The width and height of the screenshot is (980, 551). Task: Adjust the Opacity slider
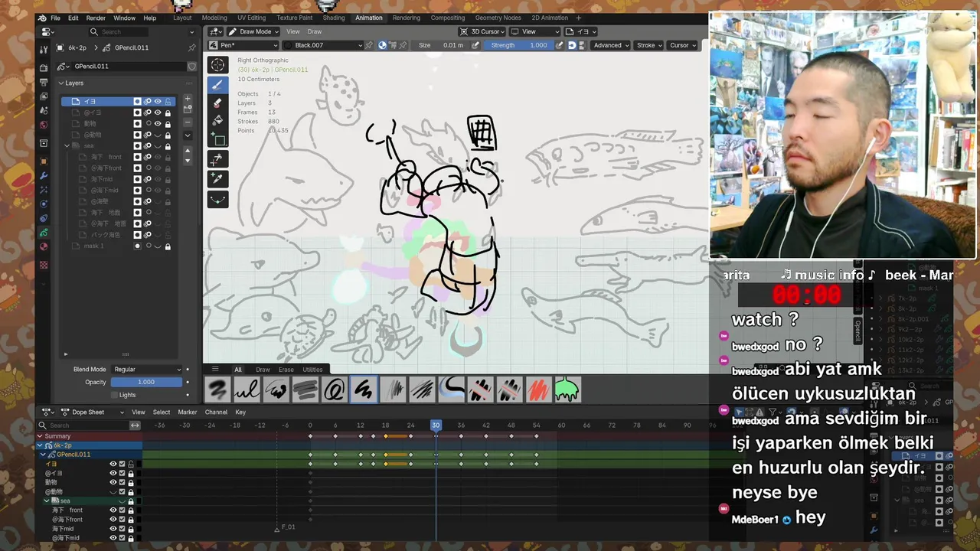point(147,382)
